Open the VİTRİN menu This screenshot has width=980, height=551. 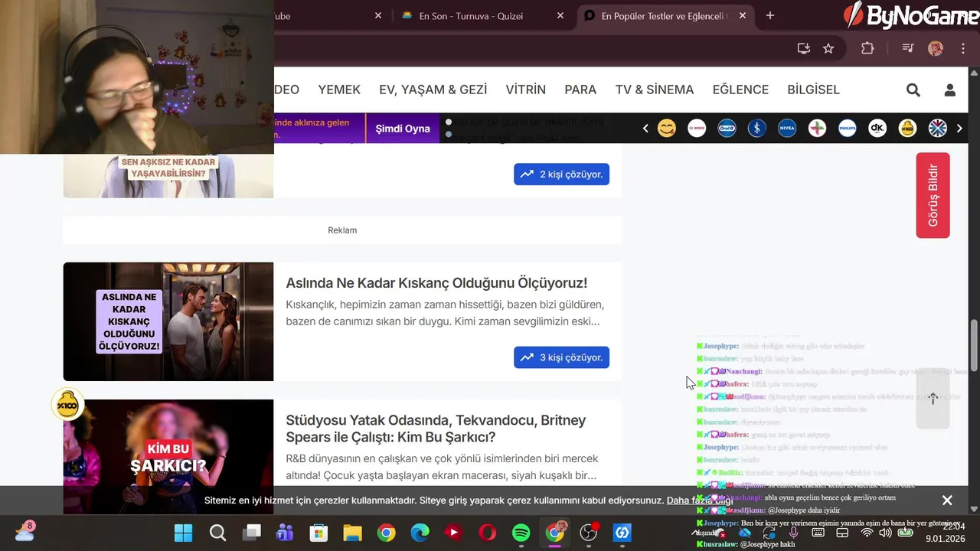[525, 90]
